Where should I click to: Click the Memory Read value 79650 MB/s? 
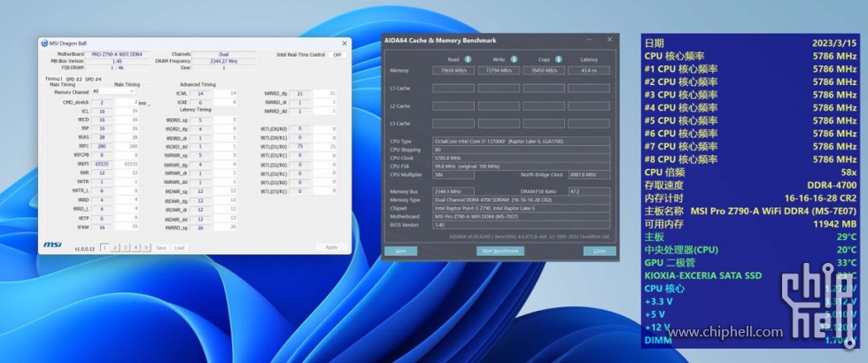(x=453, y=71)
